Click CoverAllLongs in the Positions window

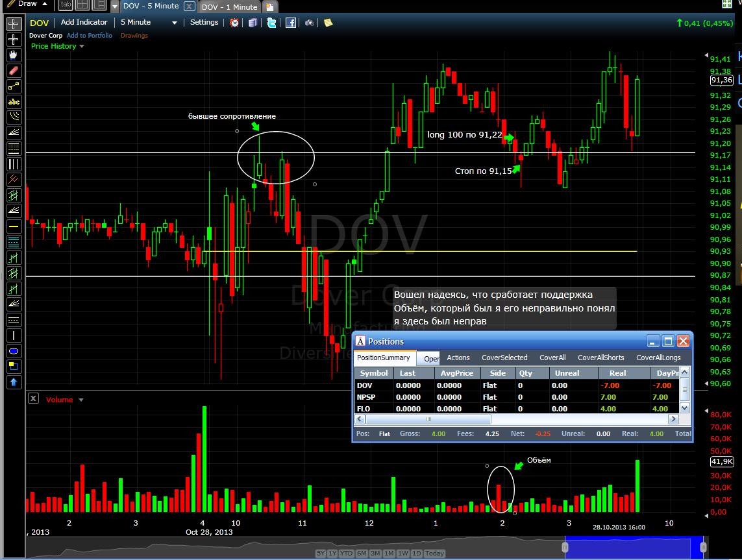click(x=658, y=358)
